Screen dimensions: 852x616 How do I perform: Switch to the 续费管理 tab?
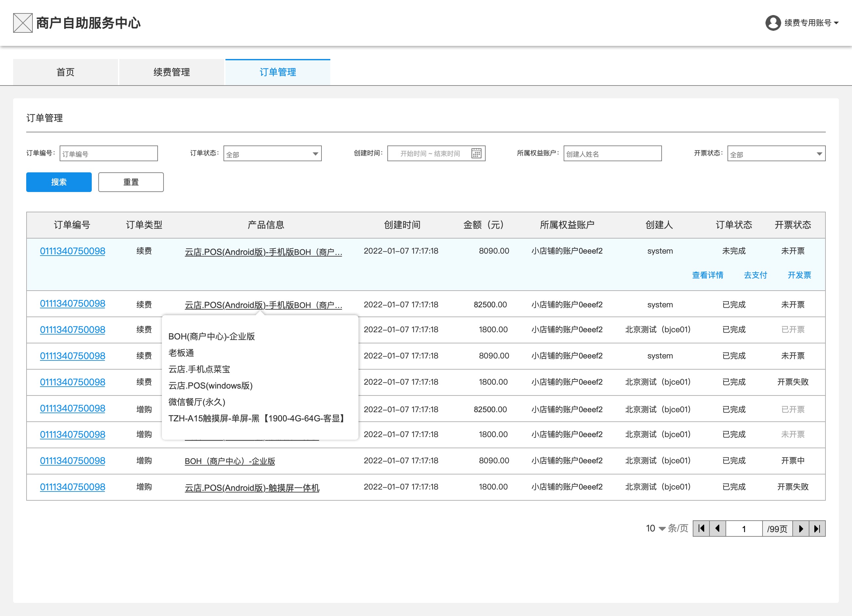[172, 72]
